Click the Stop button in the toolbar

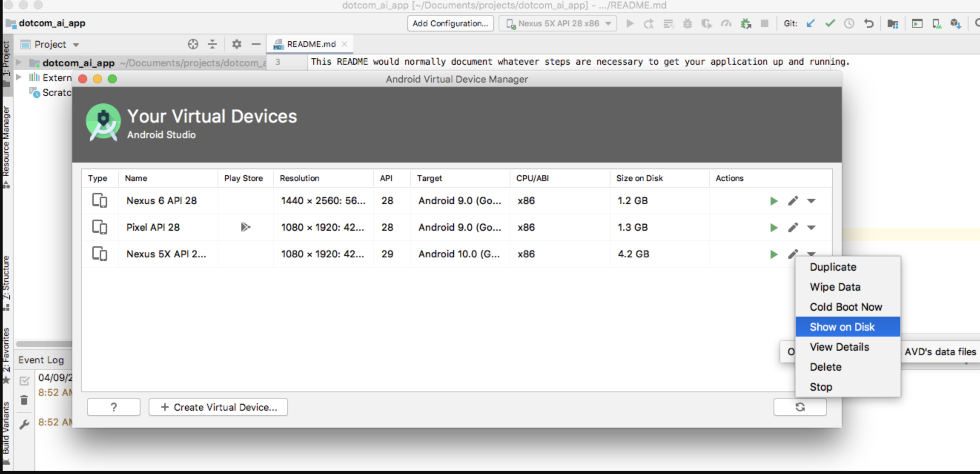pyautogui.click(x=764, y=23)
